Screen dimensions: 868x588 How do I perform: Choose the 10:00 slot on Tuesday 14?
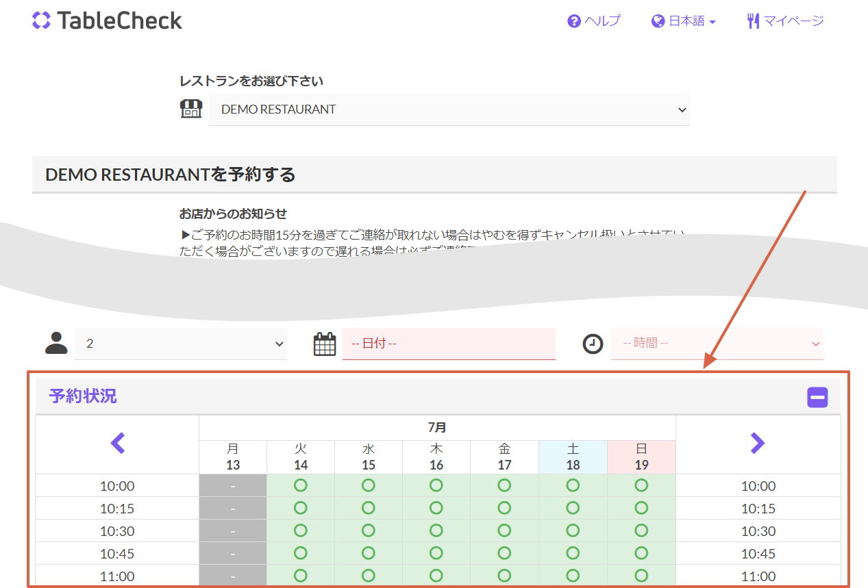coord(301,485)
